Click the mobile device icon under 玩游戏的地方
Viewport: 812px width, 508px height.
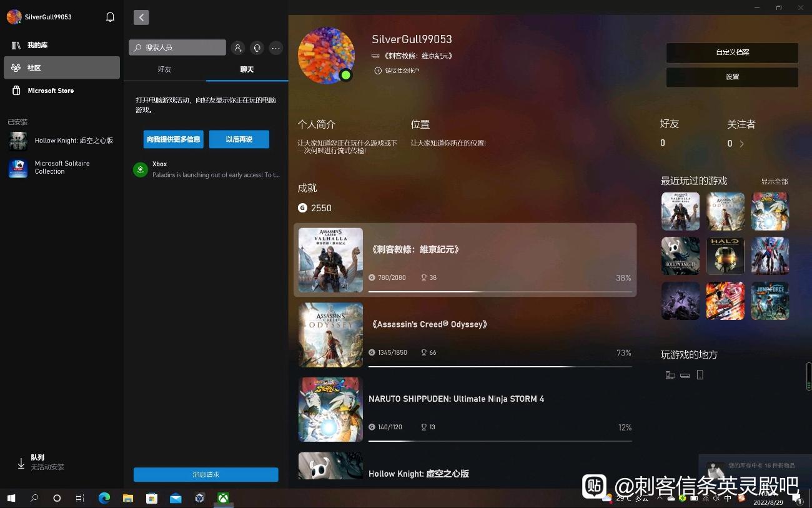tap(700, 374)
